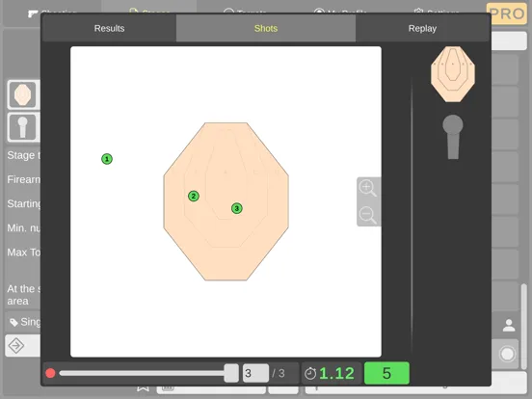Select shot marker 1 outside the target
This screenshot has height=399, width=532.
pos(107,159)
